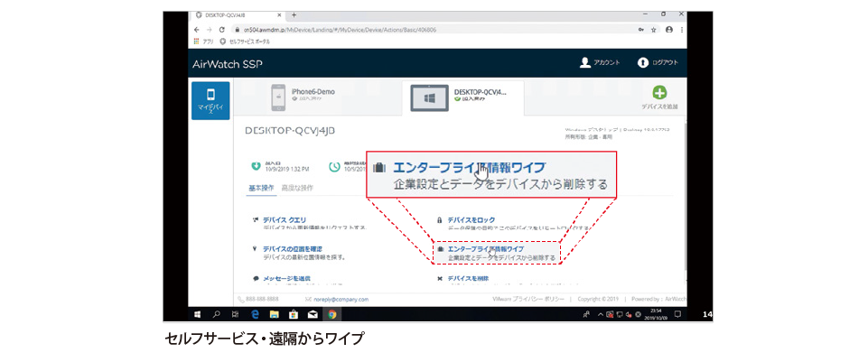Open the Chrome profile avatar icon
868x362 pixels.
[669, 30]
